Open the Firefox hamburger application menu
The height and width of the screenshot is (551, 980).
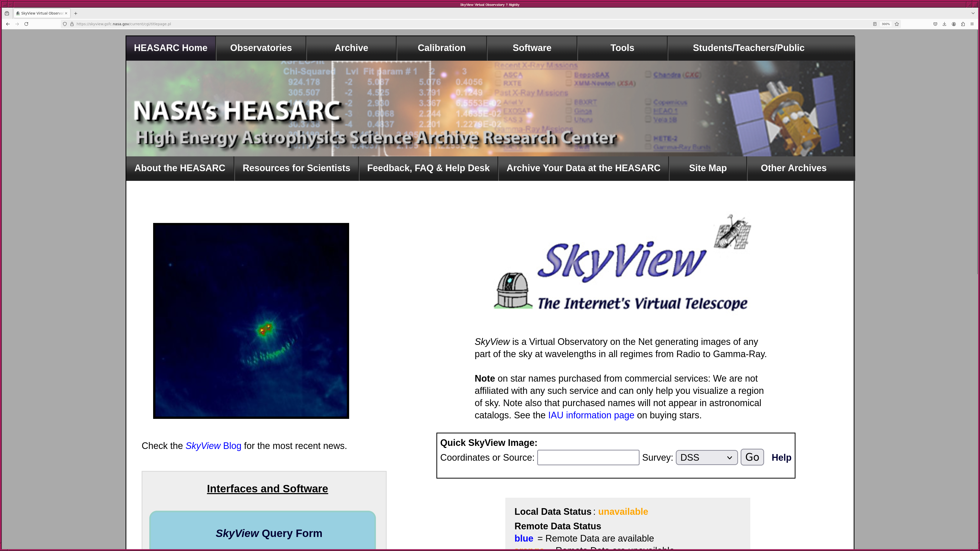[x=972, y=24]
